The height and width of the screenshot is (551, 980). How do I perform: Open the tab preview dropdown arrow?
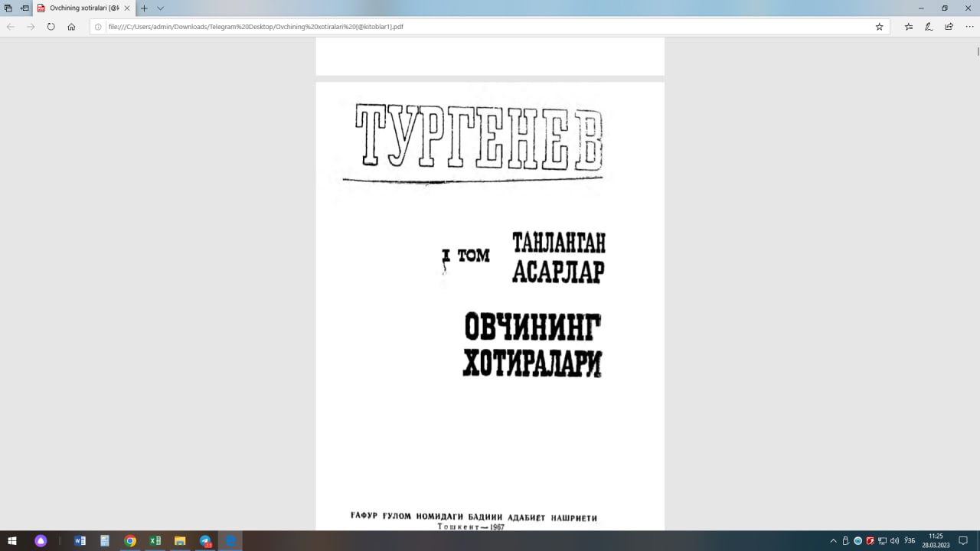(x=160, y=8)
